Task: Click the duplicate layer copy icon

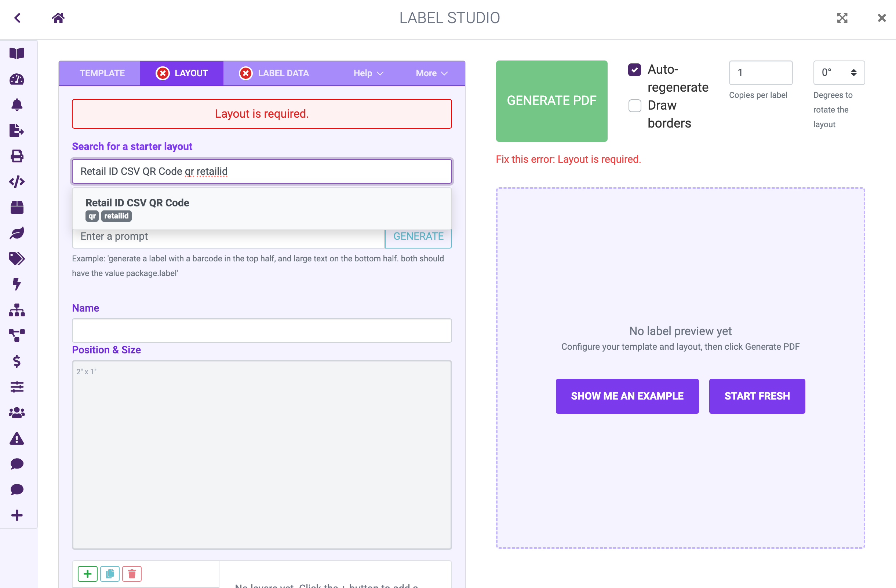Action: pyautogui.click(x=110, y=573)
